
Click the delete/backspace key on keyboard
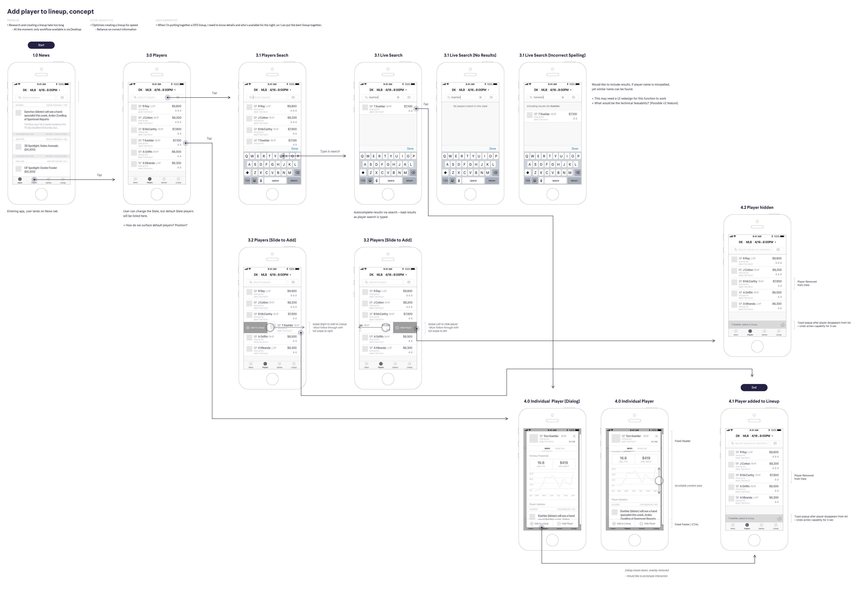click(x=298, y=173)
